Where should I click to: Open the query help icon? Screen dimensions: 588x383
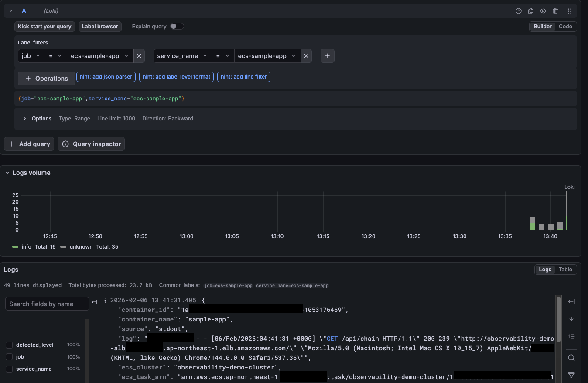[519, 11]
